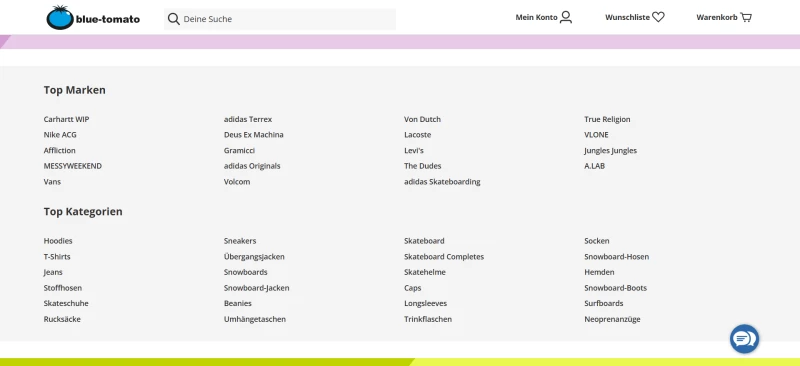Visit Deus Ex Machina brand
800x366 pixels.
point(254,135)
